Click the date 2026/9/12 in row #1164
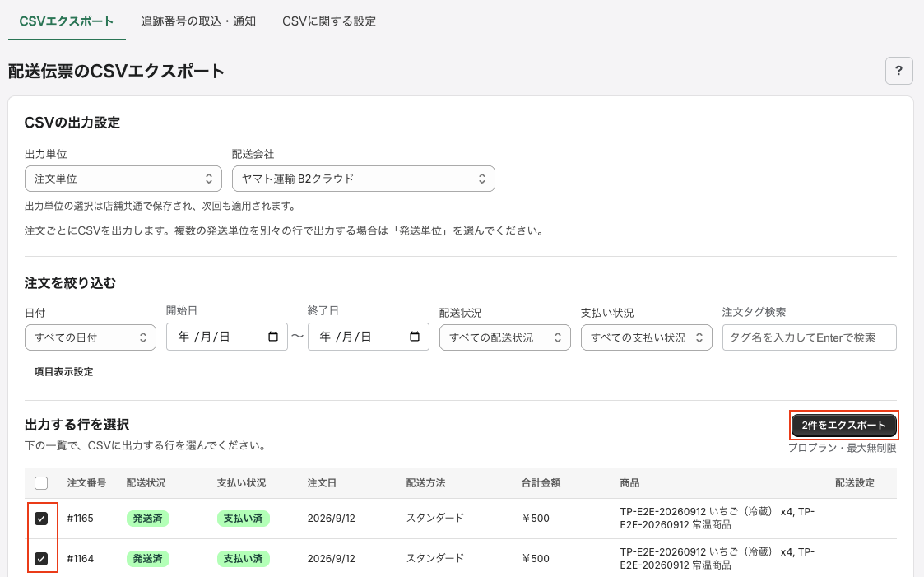Viewport: 924px width, 577px height. pyautogui.click(x=332, y=559)
